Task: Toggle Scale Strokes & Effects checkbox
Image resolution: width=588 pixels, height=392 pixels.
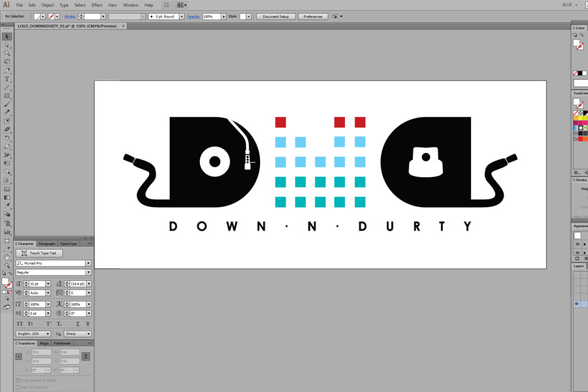Action: point(18,380)
